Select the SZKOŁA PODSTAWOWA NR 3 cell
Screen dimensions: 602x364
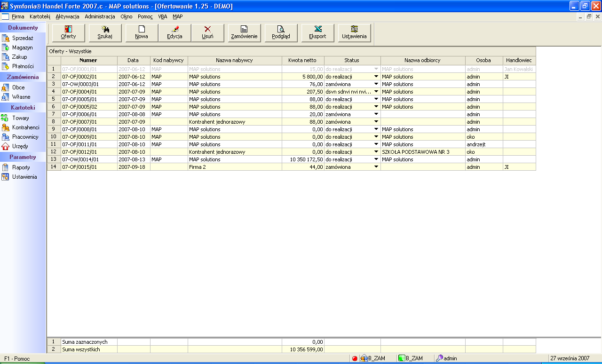click(423, 152)
